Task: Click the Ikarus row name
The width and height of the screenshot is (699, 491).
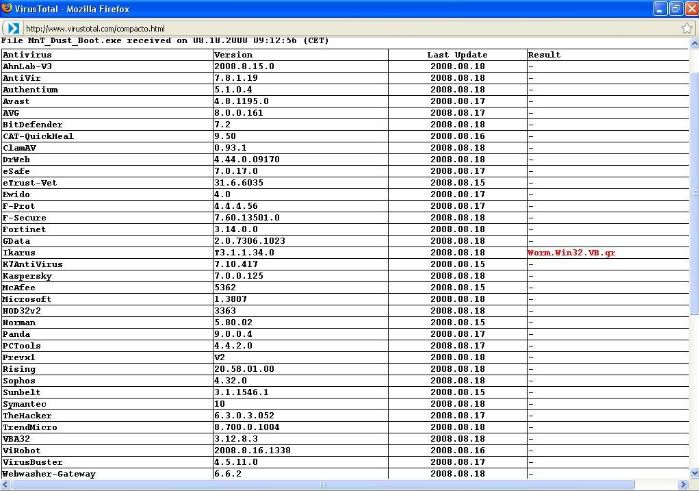Action: point(19,252)
